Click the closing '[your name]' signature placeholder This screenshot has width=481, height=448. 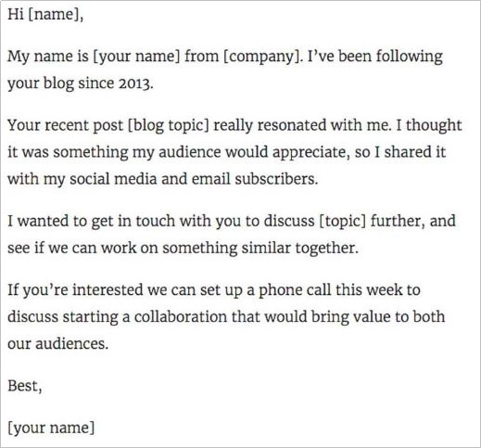coord(51,429)
